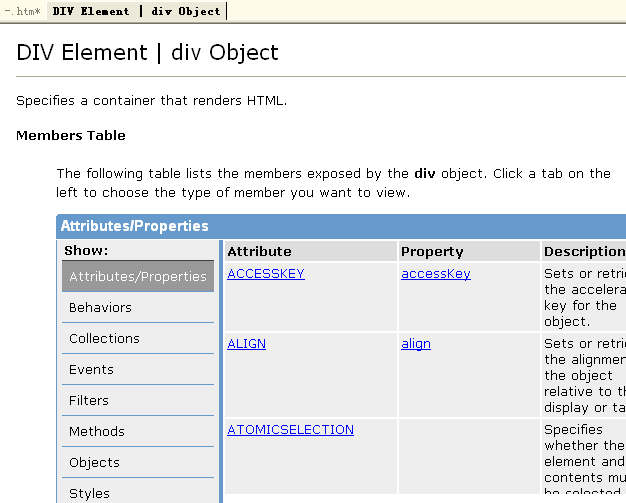Switch to the Filters member view
626x503 pixels.
[89, 401]
